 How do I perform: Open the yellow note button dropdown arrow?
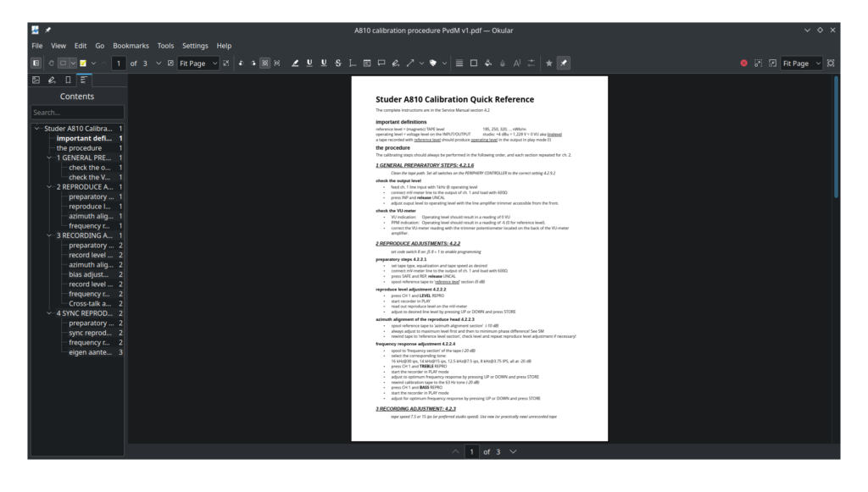93,64
